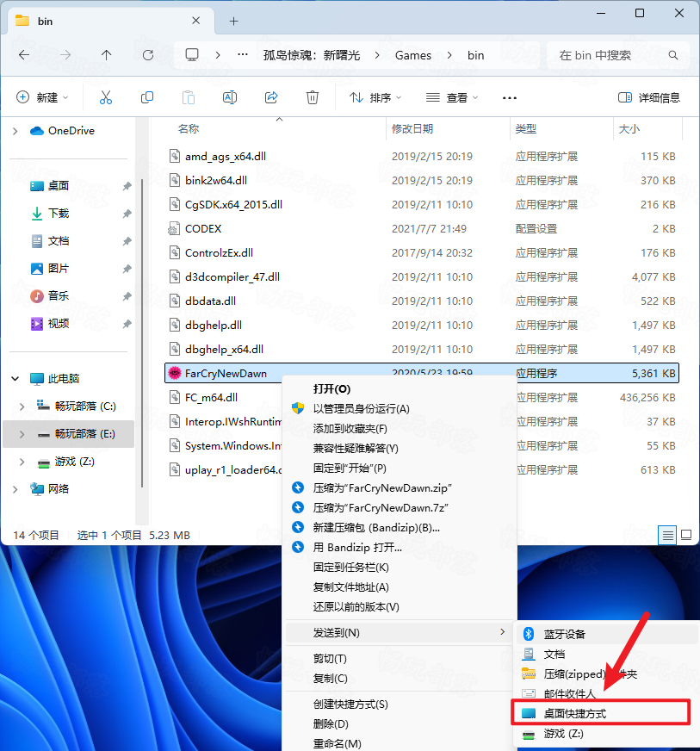The image size is (700, 751).
Task: Open the 新建 dropdown
Action: point(42,97)
